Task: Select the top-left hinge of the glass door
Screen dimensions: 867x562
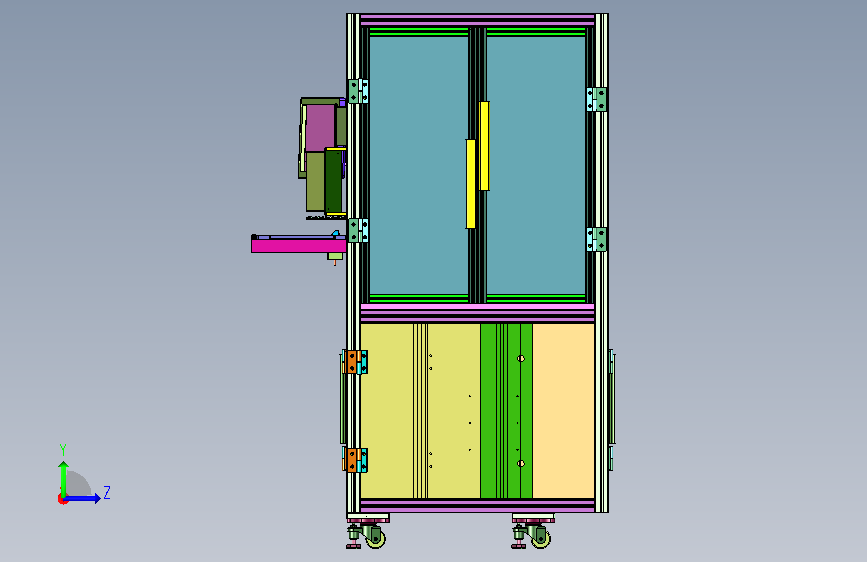Action: pyautogui.click(x=358, y=91)
